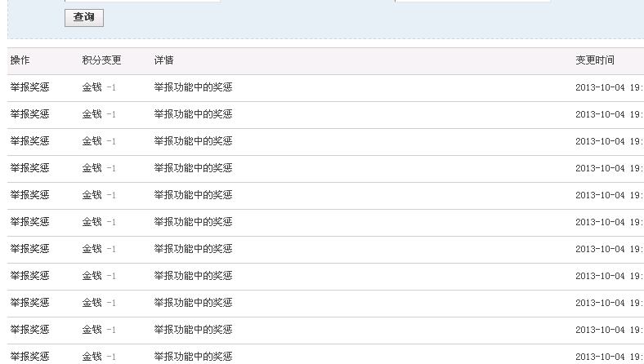This screenshot has width=644, height=364.
Task: Click the first row's 2013-10-04 timestamp
Action: 610,87
